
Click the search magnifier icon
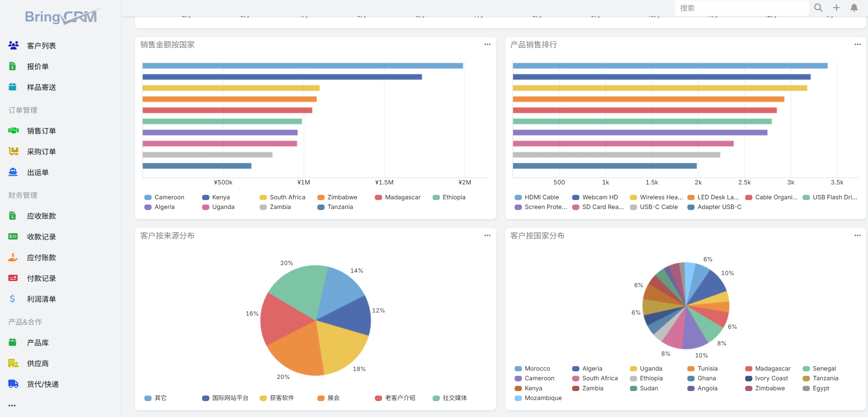(x=818, y=8)
